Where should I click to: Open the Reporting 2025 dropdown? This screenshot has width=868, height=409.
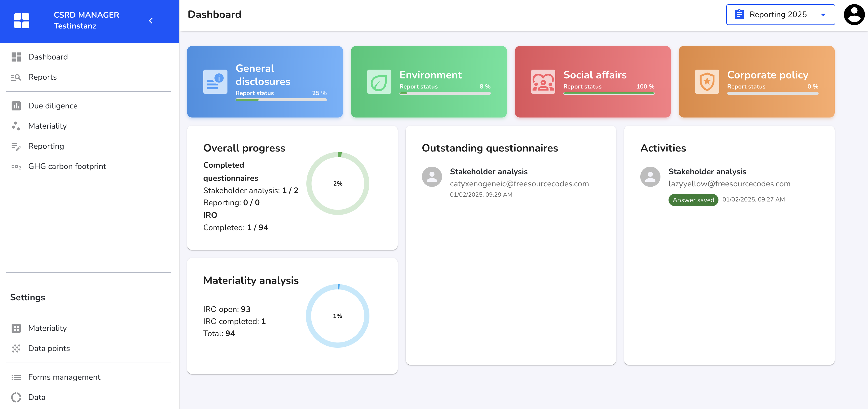click(780, 14)
